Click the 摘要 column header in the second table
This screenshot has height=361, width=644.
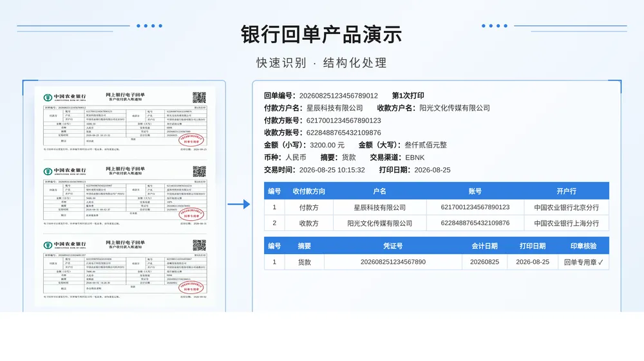coord(305,246)
